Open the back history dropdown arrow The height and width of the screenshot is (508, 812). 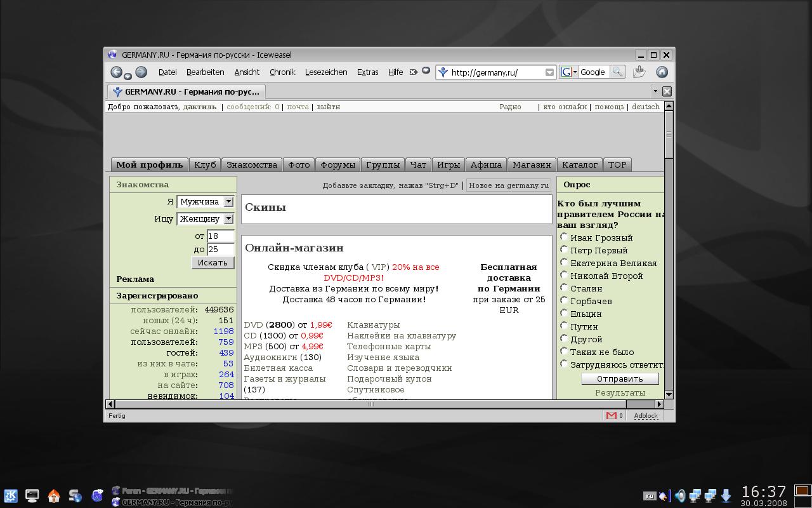(x=128, y=76)
